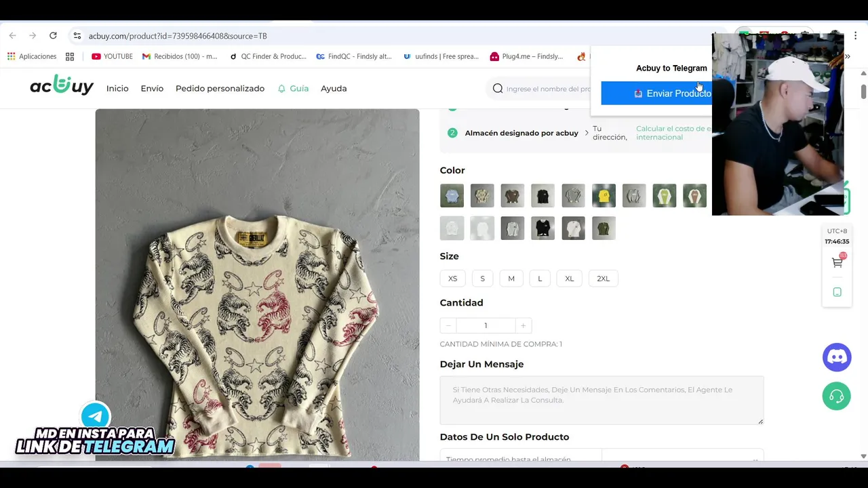Open the shopping cart icon in side panel
868x488 pixels.
[837, 262]
